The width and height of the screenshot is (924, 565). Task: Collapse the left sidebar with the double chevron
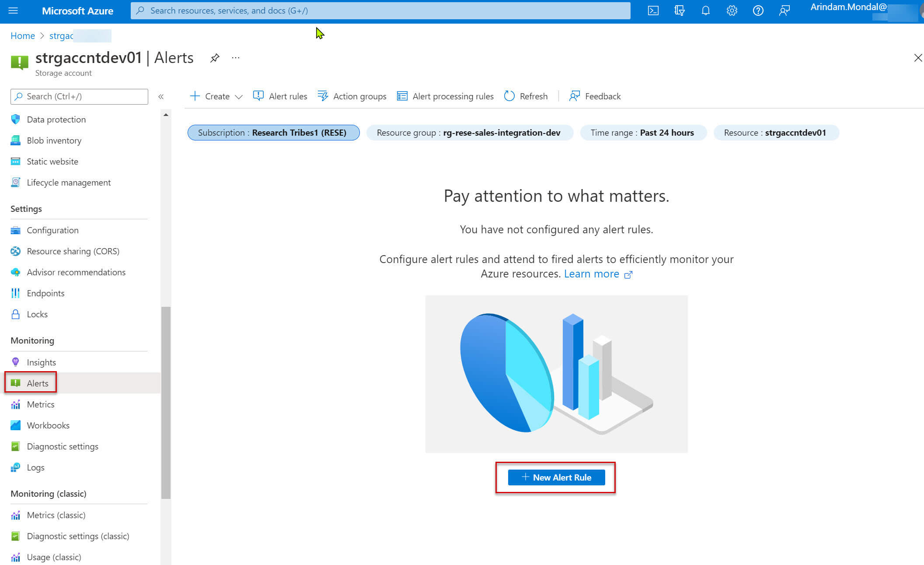[x=161, y=97]
